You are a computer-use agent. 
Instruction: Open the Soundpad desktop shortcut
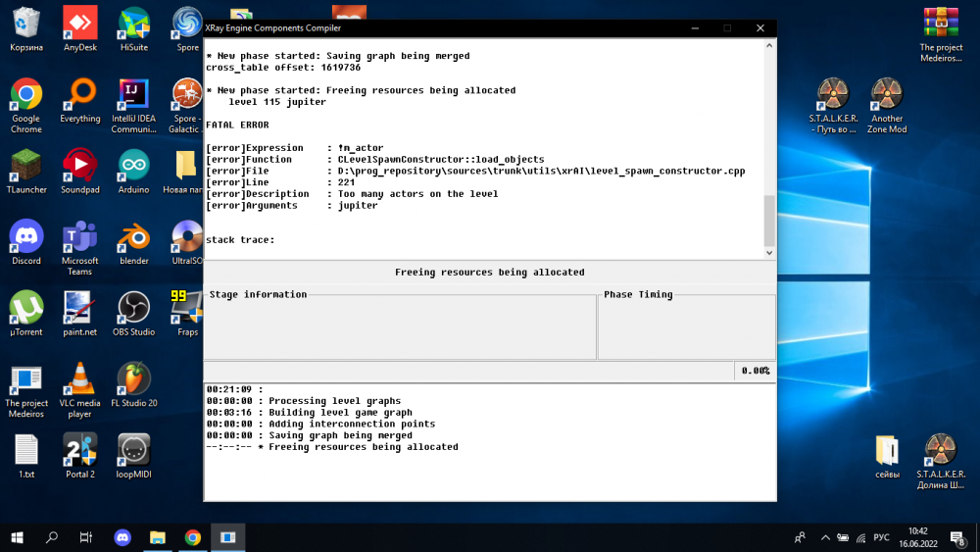pos(80,172)
